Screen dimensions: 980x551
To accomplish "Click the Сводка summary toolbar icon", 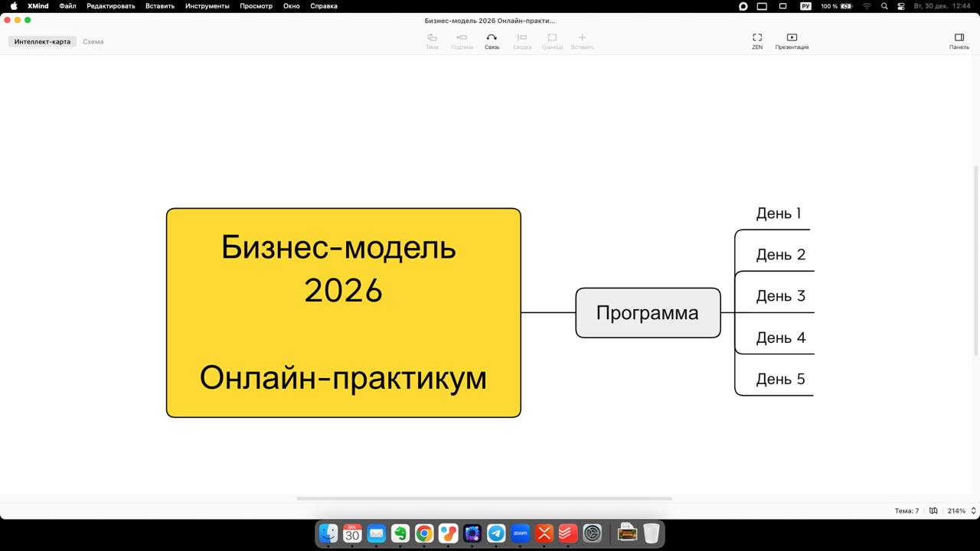I will click(522, 37).
